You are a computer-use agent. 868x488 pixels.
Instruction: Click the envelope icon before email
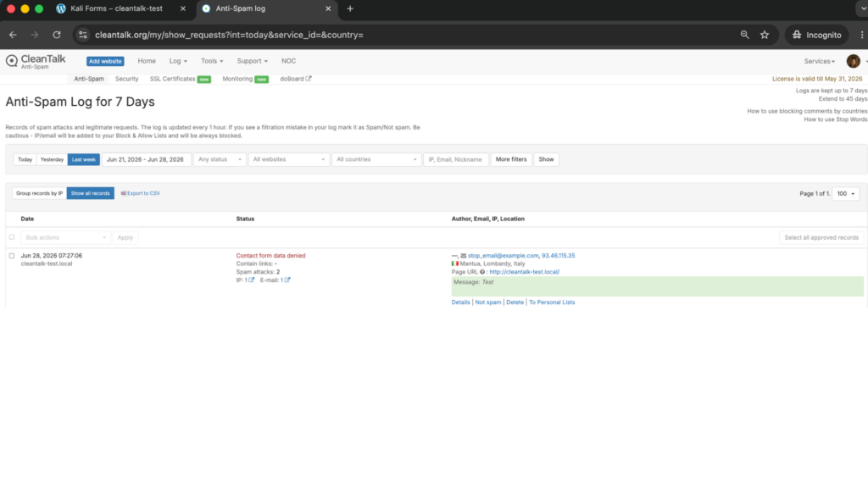click(464, 256)
